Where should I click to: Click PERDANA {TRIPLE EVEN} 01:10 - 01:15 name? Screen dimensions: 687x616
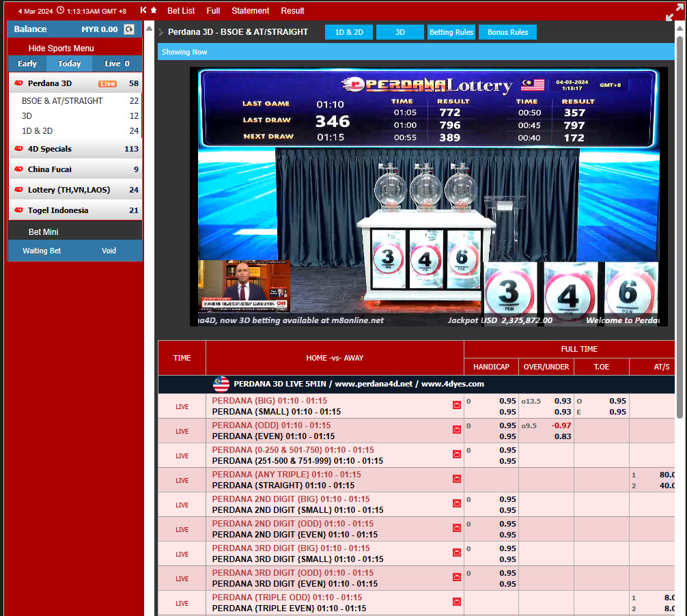pyautogui.click(x=289, y=608)
